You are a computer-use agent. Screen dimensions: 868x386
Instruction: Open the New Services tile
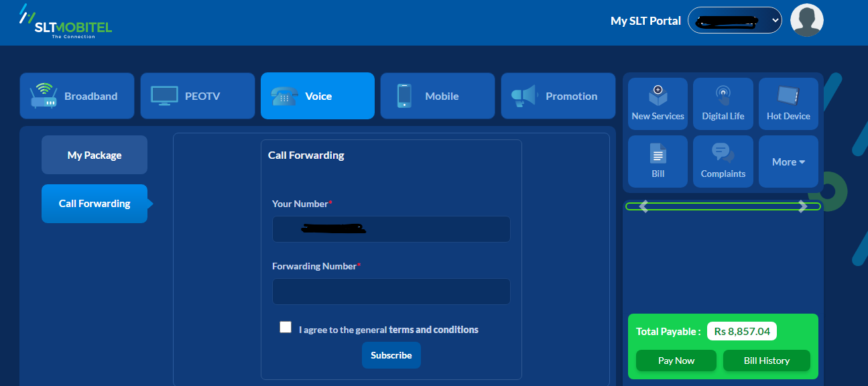[x=658, y=104]
